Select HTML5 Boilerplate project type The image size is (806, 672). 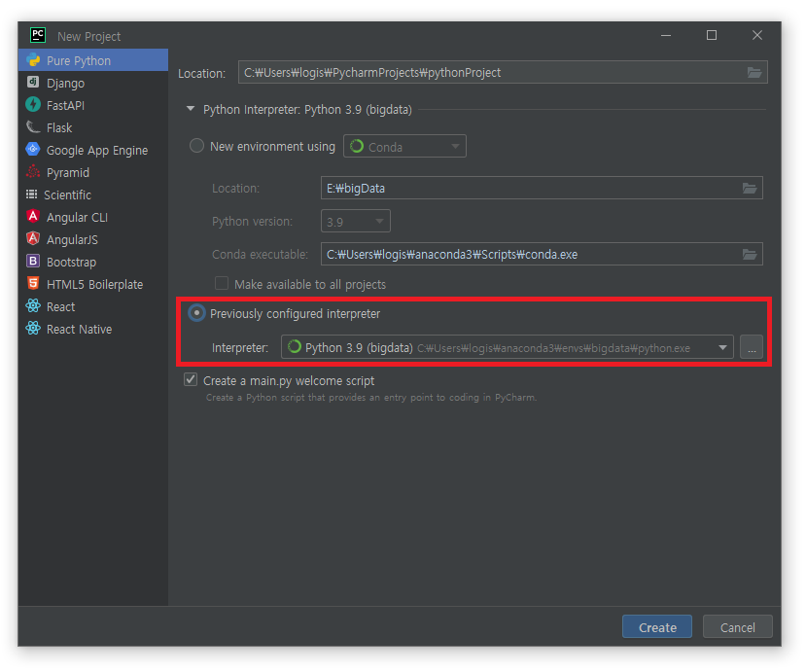93,284
